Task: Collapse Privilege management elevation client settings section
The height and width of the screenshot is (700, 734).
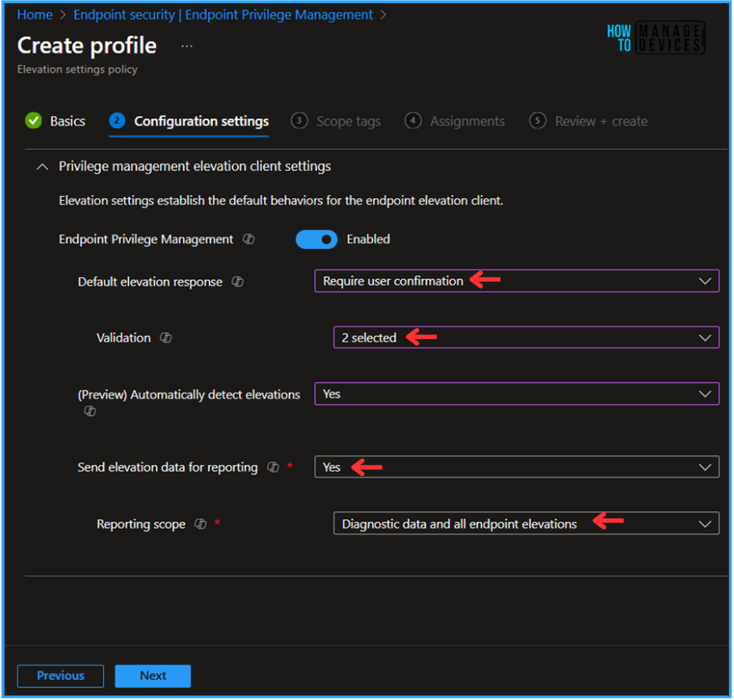Action: (42, 166)
